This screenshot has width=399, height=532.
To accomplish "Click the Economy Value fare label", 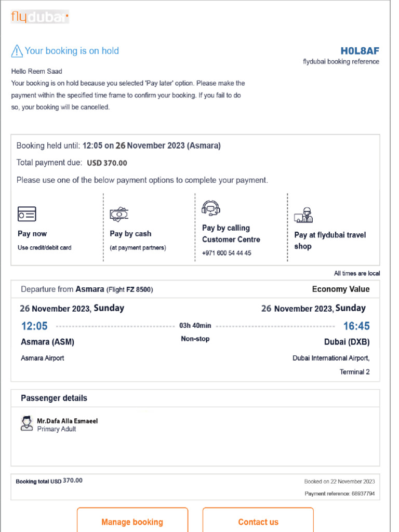I will coord(341,289).
